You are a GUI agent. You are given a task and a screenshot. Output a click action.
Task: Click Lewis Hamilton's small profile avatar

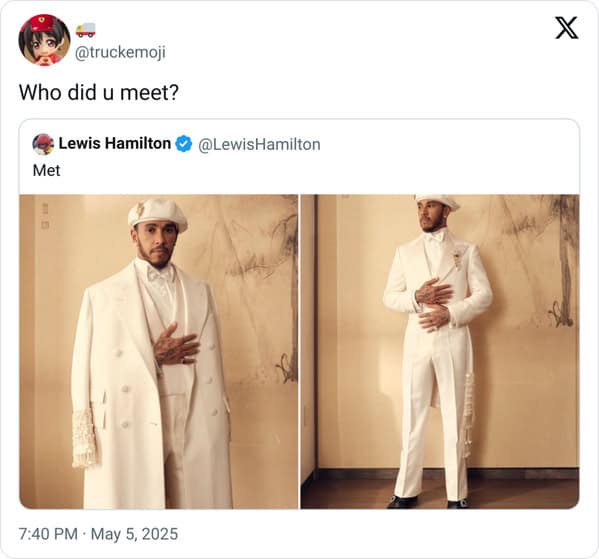(x=43, y=144)
